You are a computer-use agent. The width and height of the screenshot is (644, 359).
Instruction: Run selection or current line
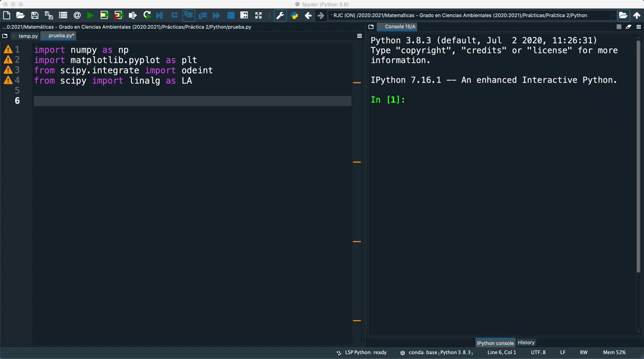(x=132, y=15)
